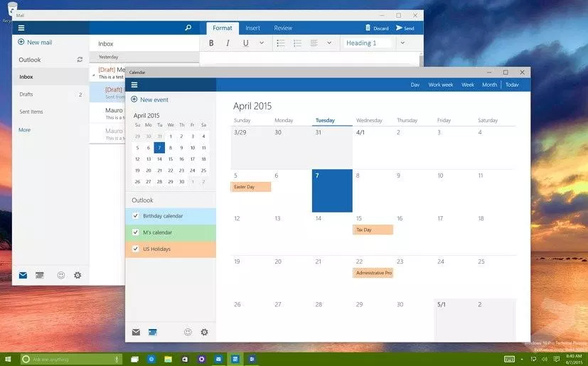Expand More folders in Mail

click(x=25, y=130)
